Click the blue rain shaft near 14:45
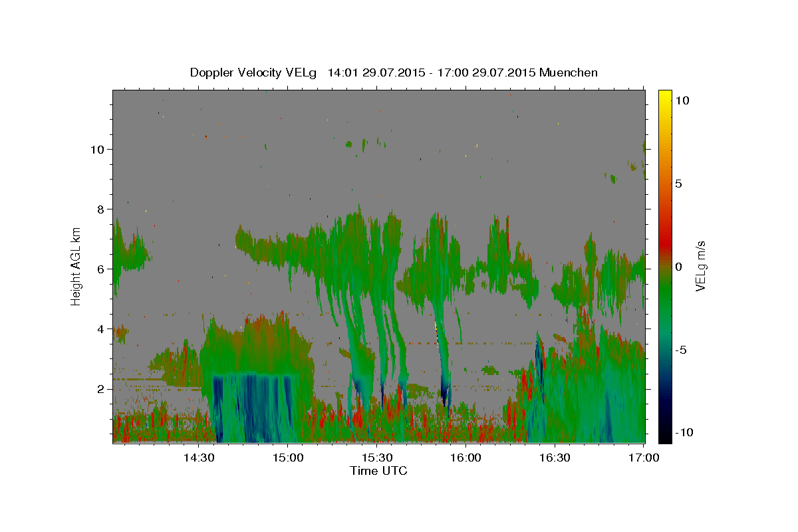 pos(256,409)
